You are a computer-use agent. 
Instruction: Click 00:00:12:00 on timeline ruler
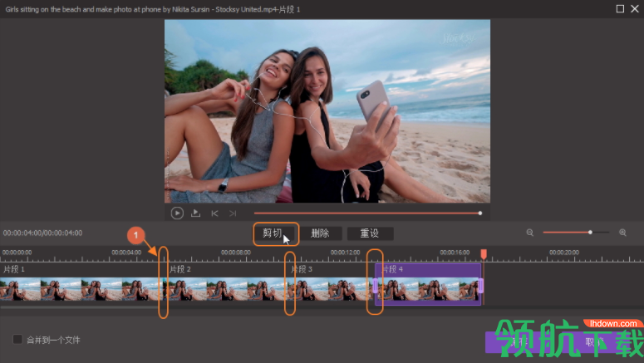345,253
